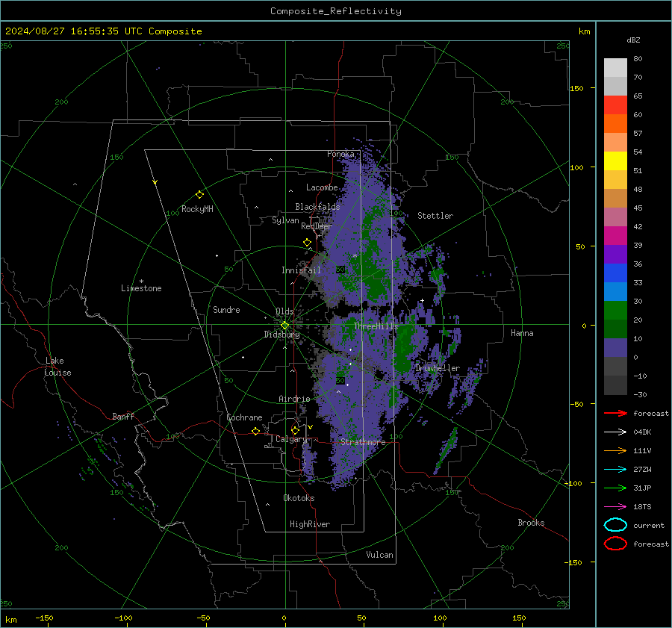Click the yellow diamond marker above Calgary
This screenshot has width=672, height=628.
click(x=295, y=430)
